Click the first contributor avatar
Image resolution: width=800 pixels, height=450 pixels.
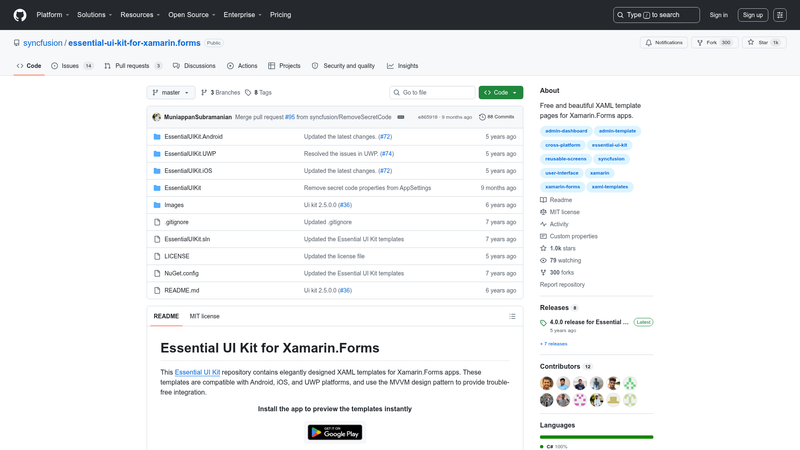[546, 383]
